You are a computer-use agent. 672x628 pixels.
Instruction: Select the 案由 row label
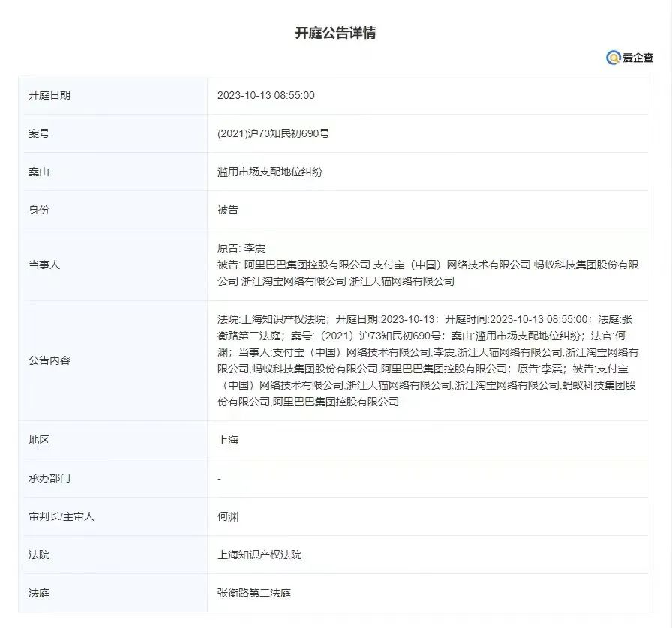(39, 172)
